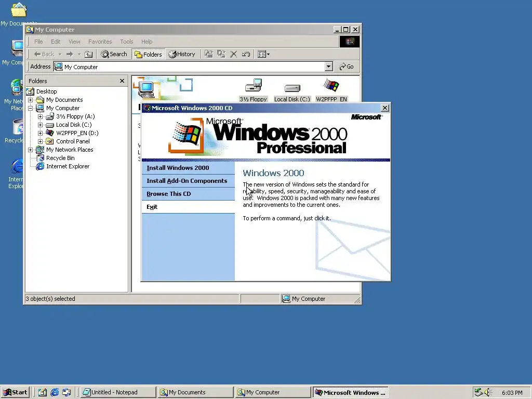Click the volume speaker tray icon

click(x=488, y=392)
